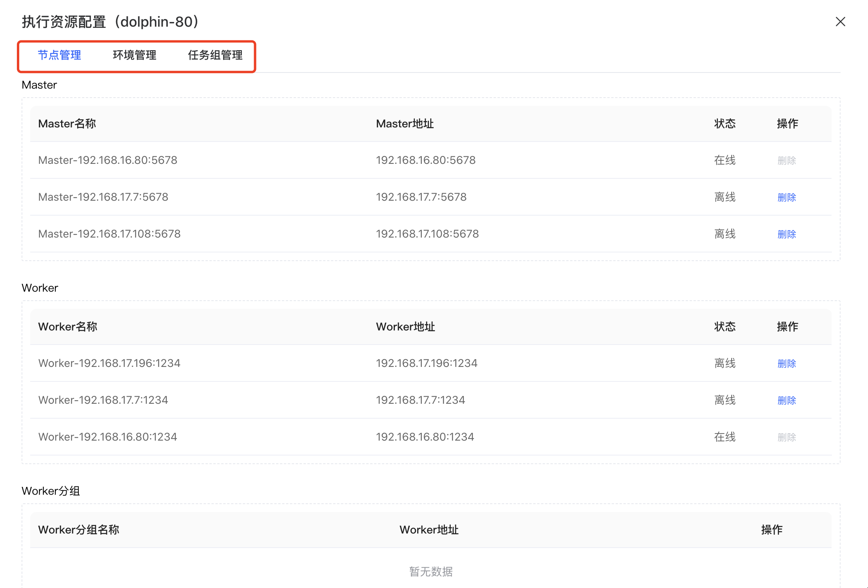The height and width of the screenshot is (588, 868).
Task: Open the 环境管理 tab
Action: tap(134, 55)
